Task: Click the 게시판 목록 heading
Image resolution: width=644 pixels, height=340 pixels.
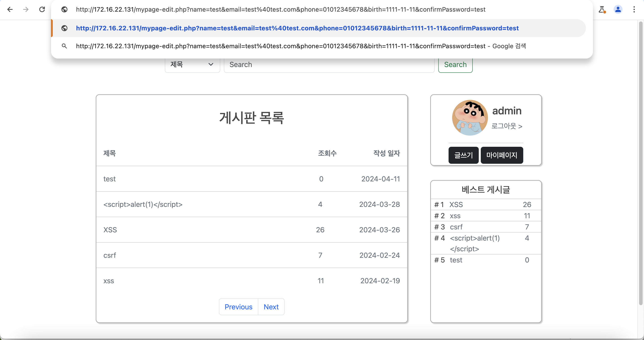Action: pos(252,118)
